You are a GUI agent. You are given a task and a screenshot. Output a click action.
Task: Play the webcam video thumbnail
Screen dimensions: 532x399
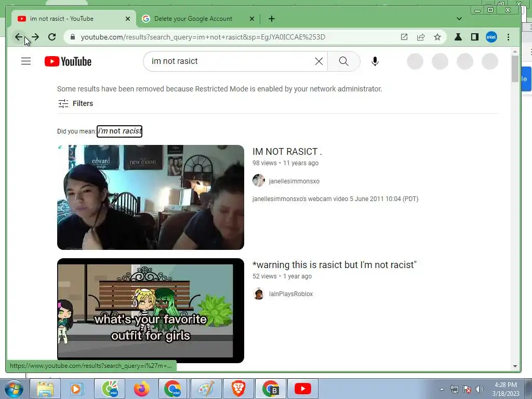click(151, 197)
